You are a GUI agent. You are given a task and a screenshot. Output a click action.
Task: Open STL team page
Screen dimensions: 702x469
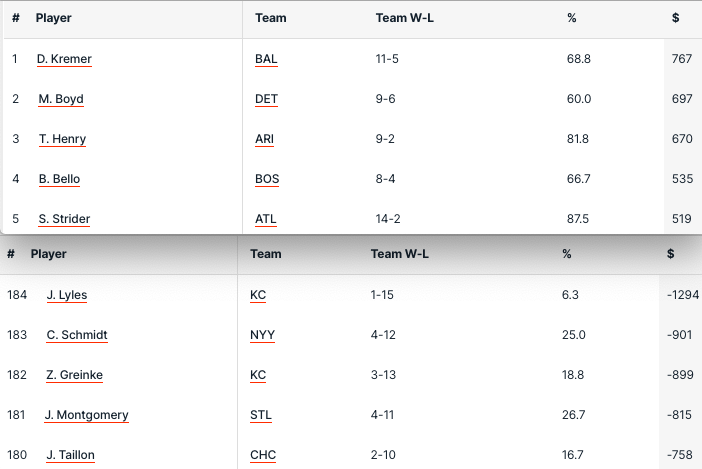pyautogui.click(x=261, y=415)
